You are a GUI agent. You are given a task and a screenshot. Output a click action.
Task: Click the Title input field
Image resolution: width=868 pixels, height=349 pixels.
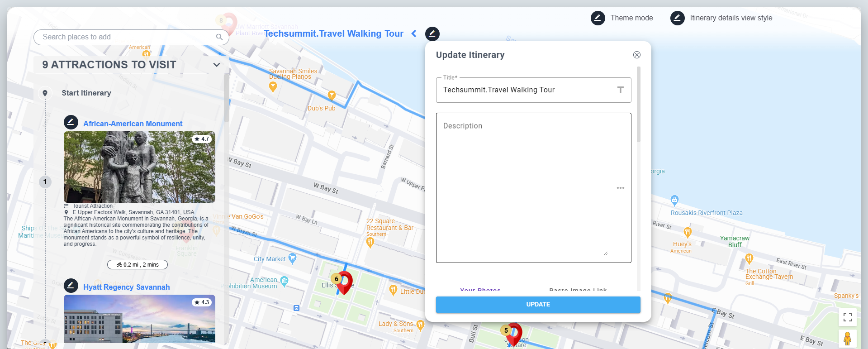pyautogui.click(x=533, y=90)
